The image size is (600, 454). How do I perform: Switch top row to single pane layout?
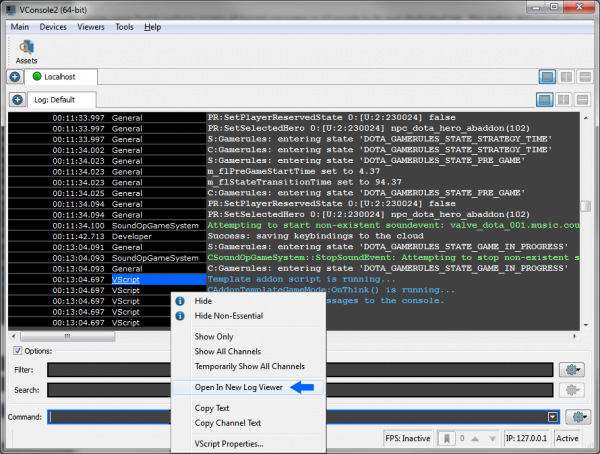click(x=547, y=77)
